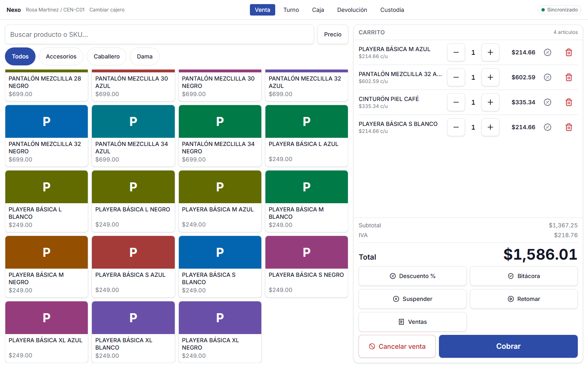Click Cambiar cajero link
The width and height of the screenshot is (588, 368).
click(107, 10)
